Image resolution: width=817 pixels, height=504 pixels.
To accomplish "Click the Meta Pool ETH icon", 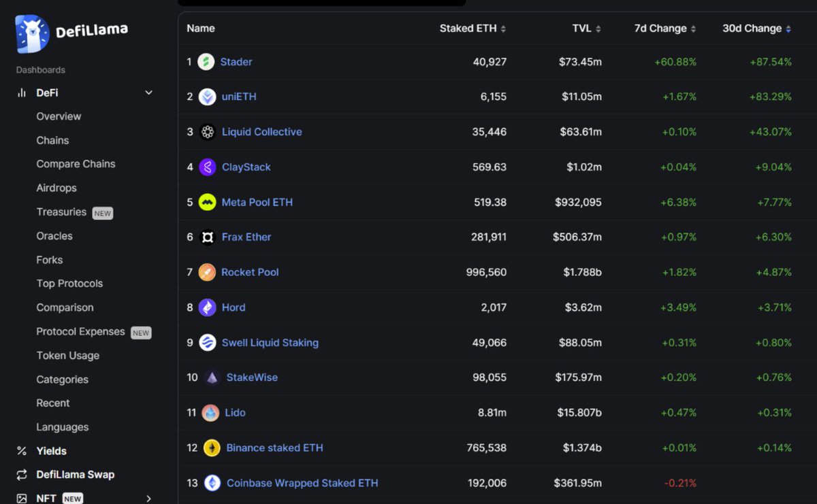I will 208,202.
